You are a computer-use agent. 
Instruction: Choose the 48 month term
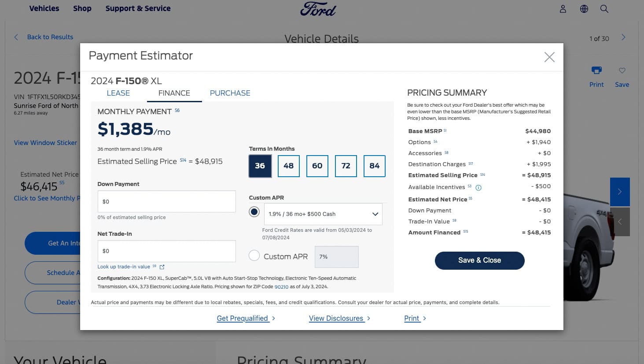[x=289, y=166]
